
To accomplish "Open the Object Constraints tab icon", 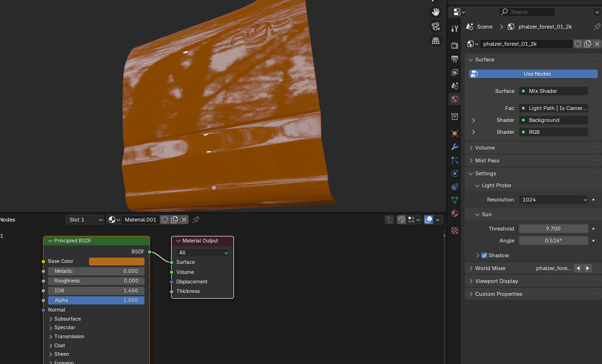I will 455,187.
